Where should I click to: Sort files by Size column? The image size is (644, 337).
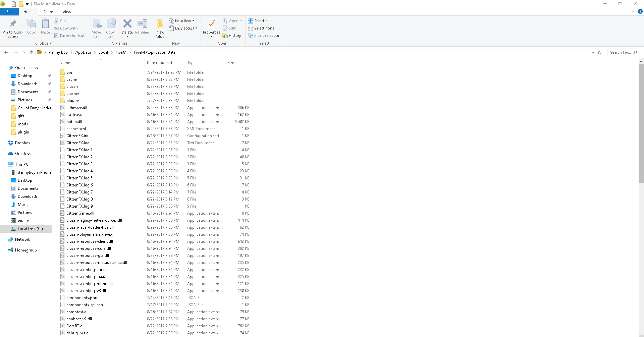(238, 63)
